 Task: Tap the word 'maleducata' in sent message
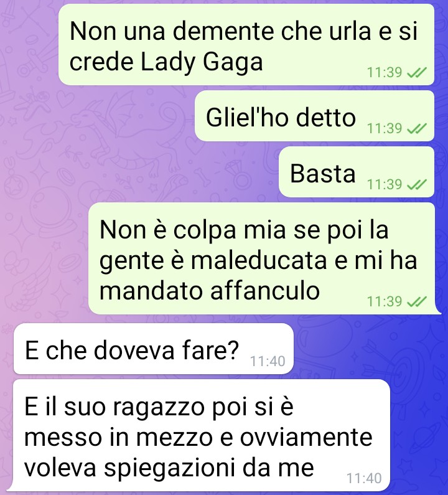[x=259, y=260]
